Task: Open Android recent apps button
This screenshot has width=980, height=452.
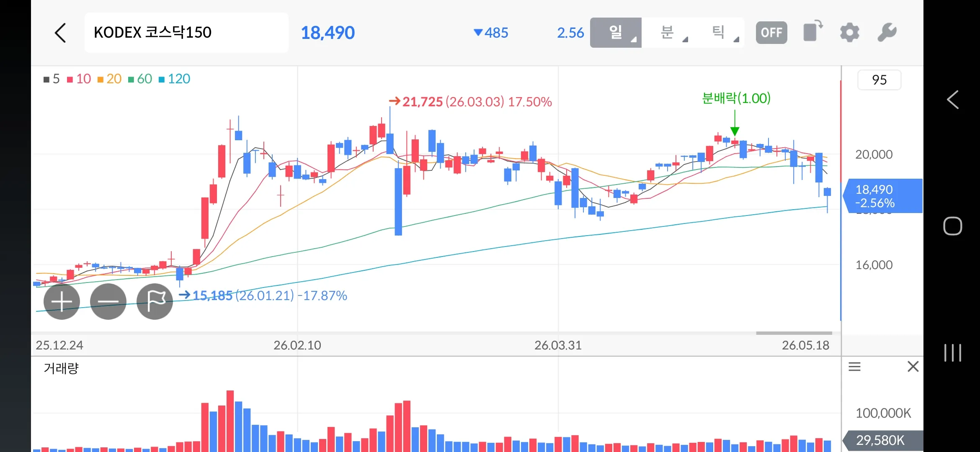Action: (952, 352)
